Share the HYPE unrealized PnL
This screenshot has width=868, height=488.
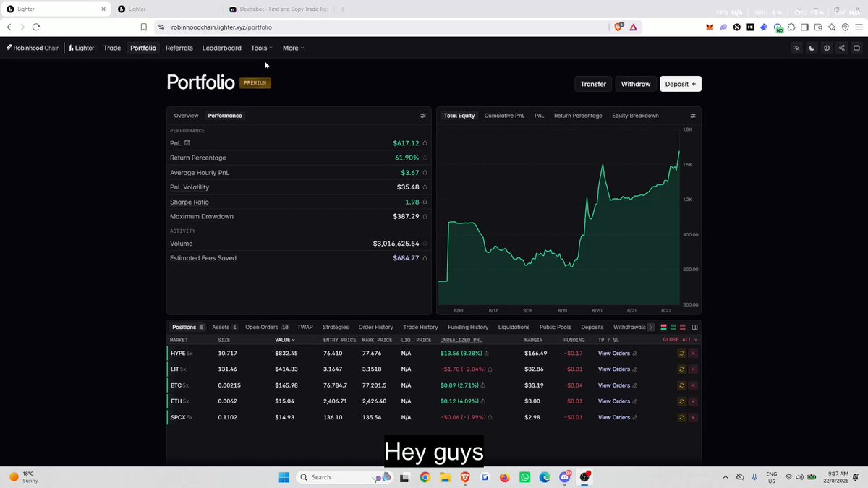click(x=486, y=354)
